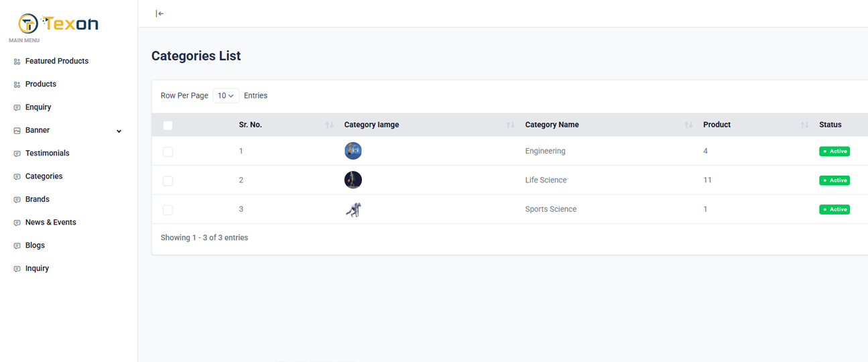Toggle the select-all header checkbox

click(168, 125)
